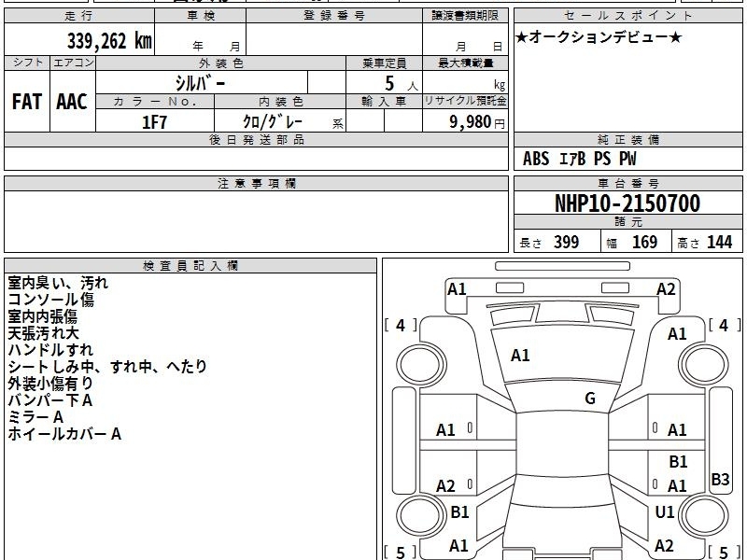Viewport: 747px width, 560px height.
Task: Select inspector note 外装小傷有り
Action: pos(50,384)
